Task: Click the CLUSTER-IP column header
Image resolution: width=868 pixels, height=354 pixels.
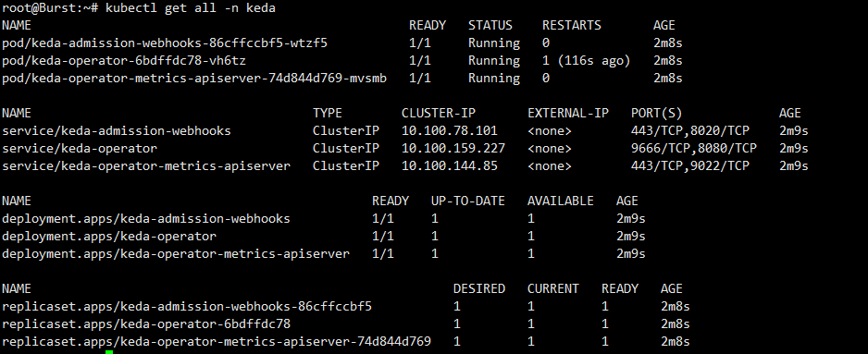Action: pos(439,114)
